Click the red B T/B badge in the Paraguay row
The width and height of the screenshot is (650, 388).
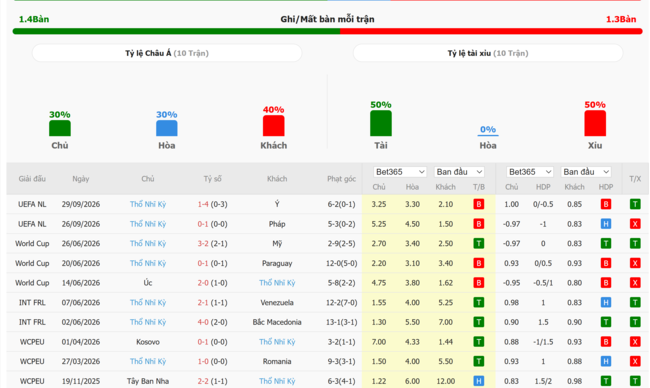pyautogui.click(x=479, y=263)
